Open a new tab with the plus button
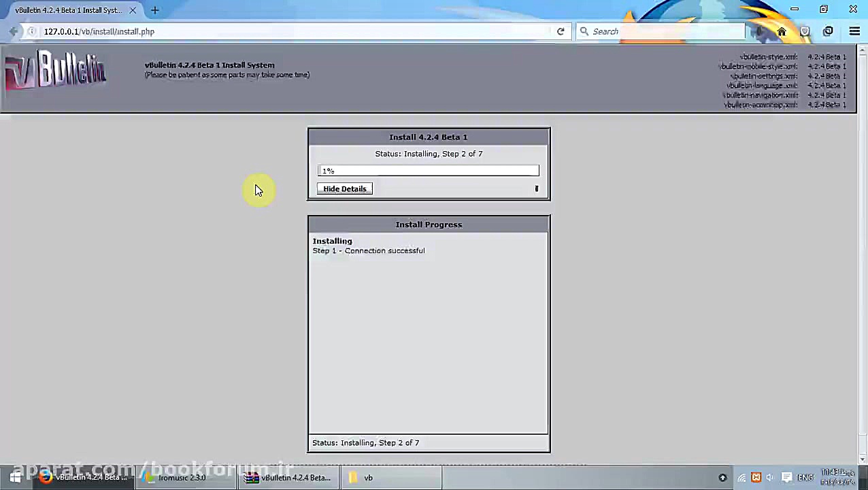 click(x=155, y=10)
